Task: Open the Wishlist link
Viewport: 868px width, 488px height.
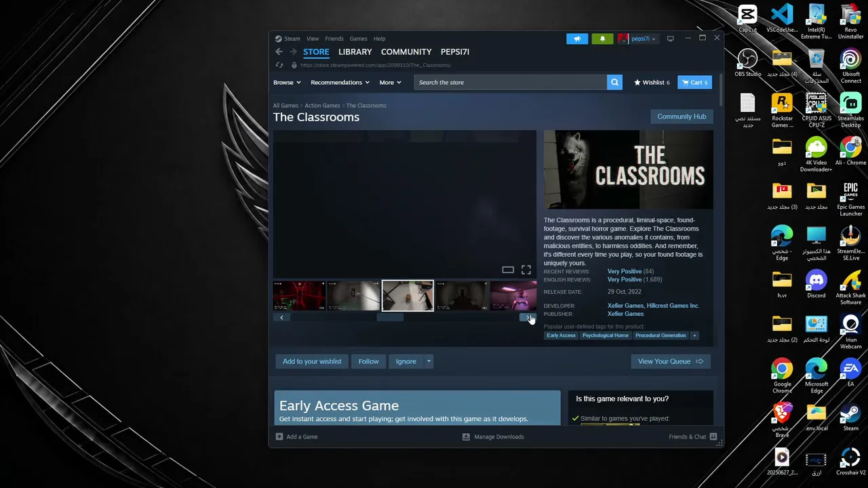Action: [x=652, y=83]
